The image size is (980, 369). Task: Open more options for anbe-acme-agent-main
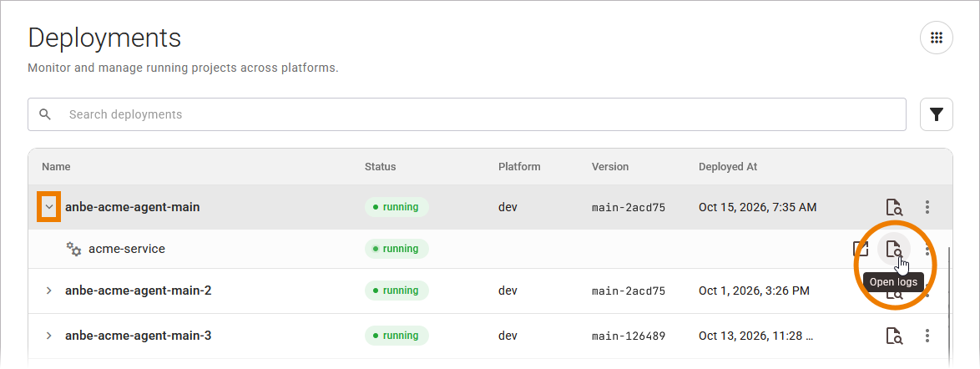927,207
